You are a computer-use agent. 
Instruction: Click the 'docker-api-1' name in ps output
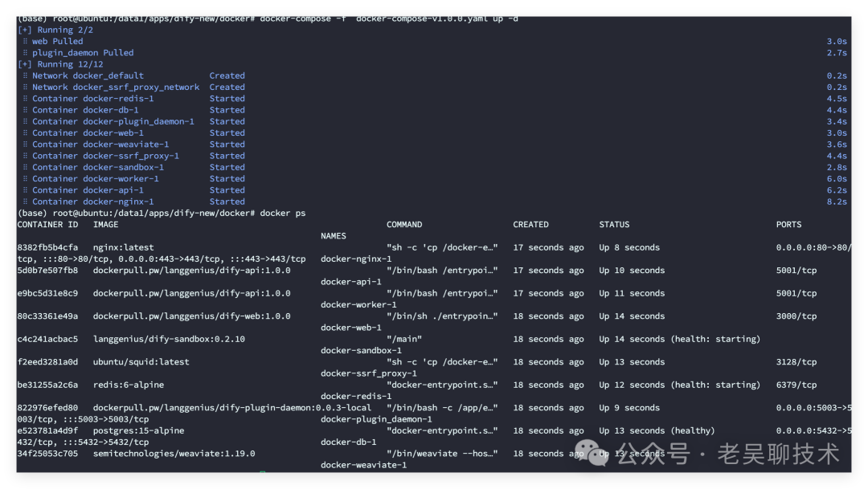pos(351,282)
